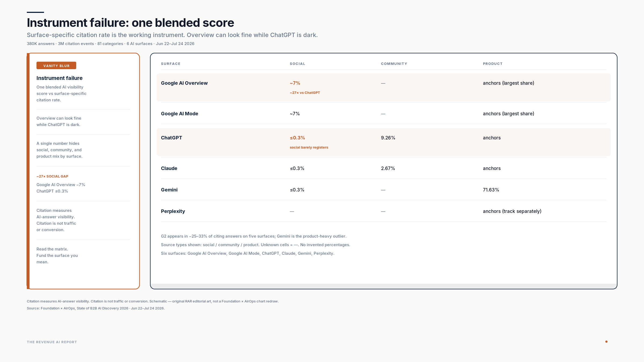Click ChatGPT's orange ≤0.3% social value

(297, 138)
